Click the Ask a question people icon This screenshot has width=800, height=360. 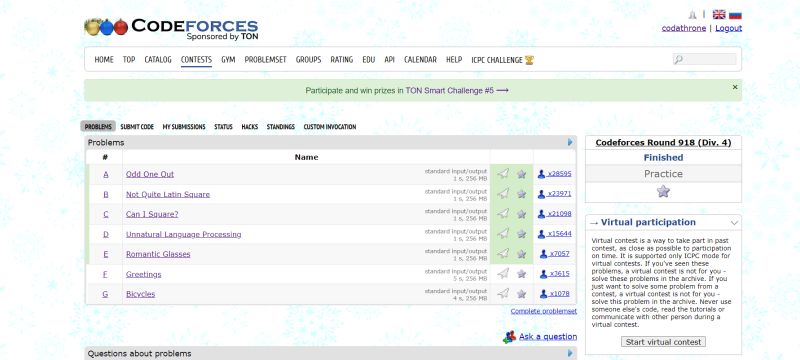509,337
